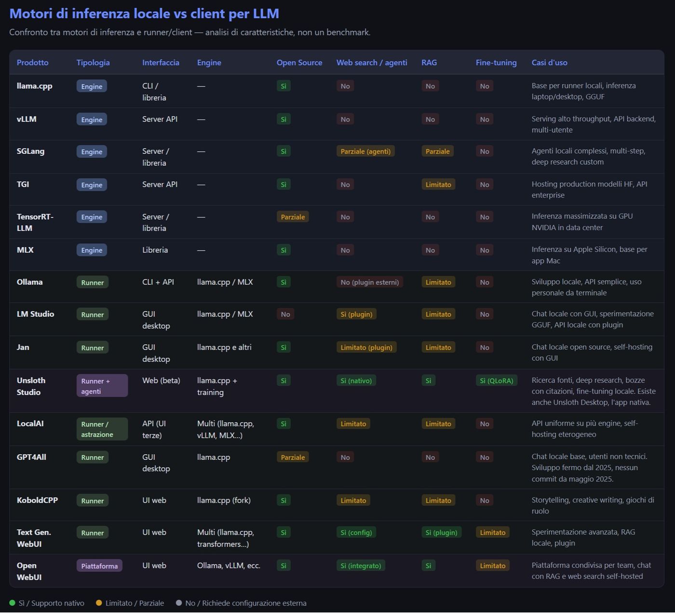The width and height of the screenshot is (675, 616).
Task: Click the "Parziale (agenti)" badge
Action: 365,151
